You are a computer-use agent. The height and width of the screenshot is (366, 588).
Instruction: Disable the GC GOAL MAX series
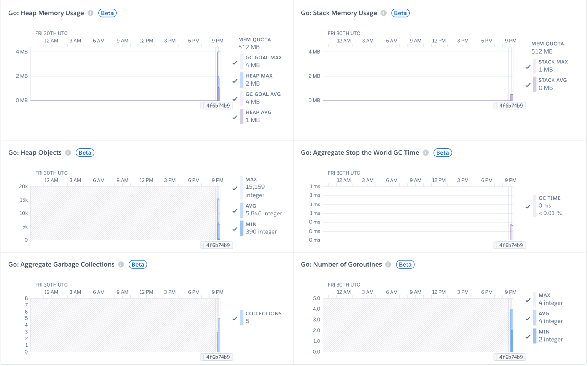coord(235,63)
